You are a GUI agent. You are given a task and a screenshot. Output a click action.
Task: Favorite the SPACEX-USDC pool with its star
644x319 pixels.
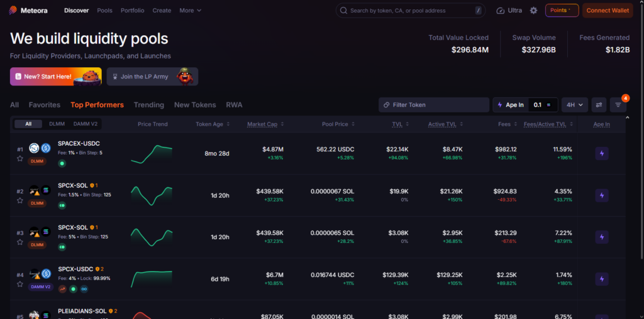(19, 158)
